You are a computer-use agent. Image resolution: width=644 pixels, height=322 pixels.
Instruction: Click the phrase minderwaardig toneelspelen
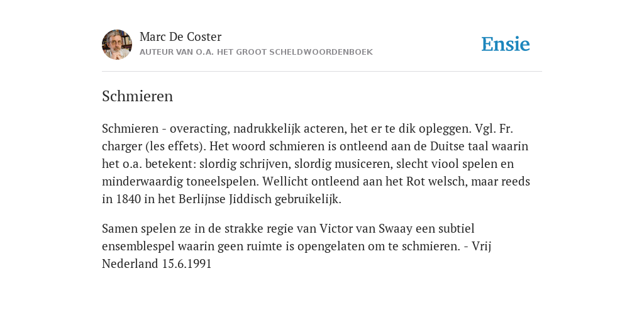[x=180, y=182]
